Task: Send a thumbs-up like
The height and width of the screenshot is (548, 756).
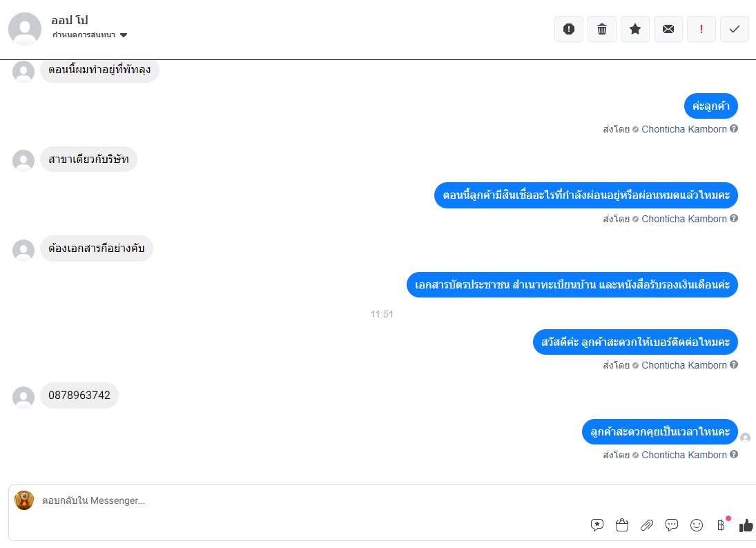Action: coord(746,525)
